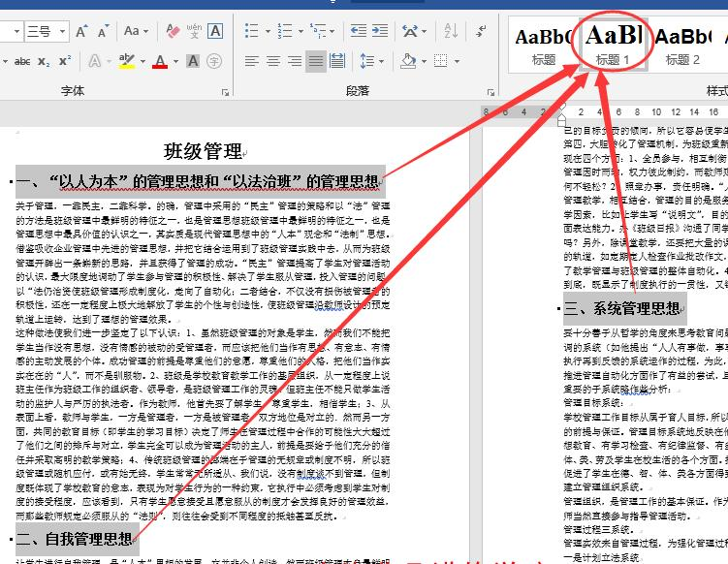The image size is (728, 564).
Task: Apply paragraph shading with the paint bucket
Action: tap(408, 61)
